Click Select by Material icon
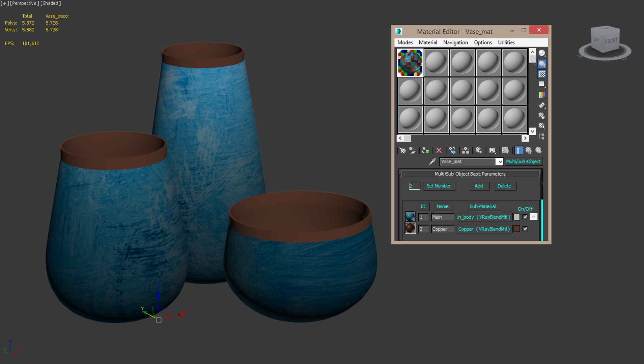The image size is (644, 364). (x=542, y=126)
